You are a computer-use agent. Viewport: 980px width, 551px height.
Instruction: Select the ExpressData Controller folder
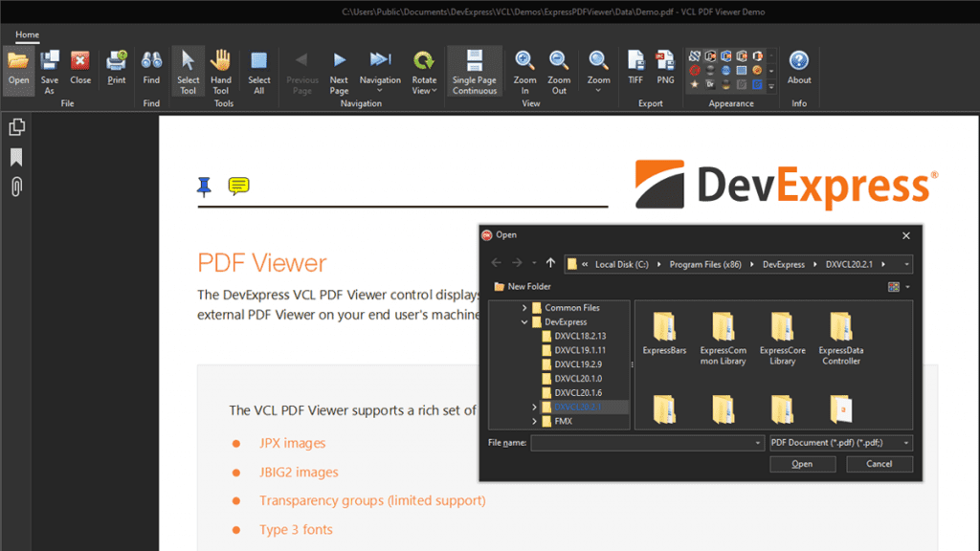pyautogui.click(x=840, y=338)
